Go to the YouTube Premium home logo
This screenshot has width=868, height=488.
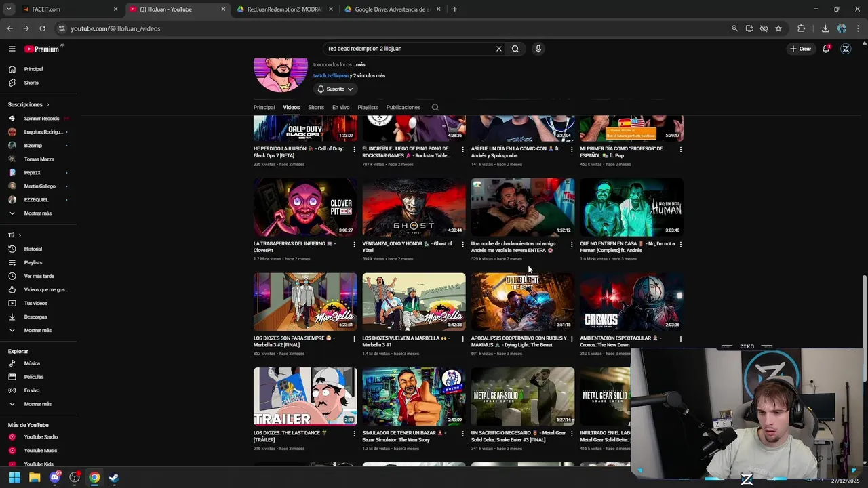42,49
